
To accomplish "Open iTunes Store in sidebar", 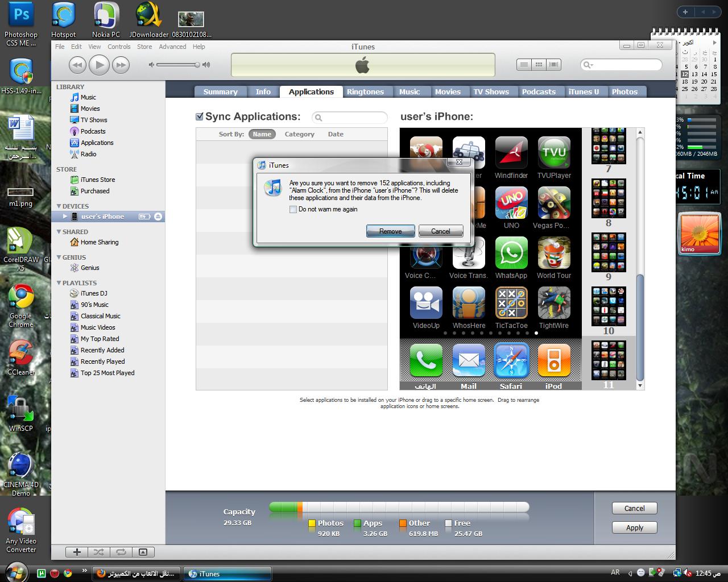I will [97, 180].
